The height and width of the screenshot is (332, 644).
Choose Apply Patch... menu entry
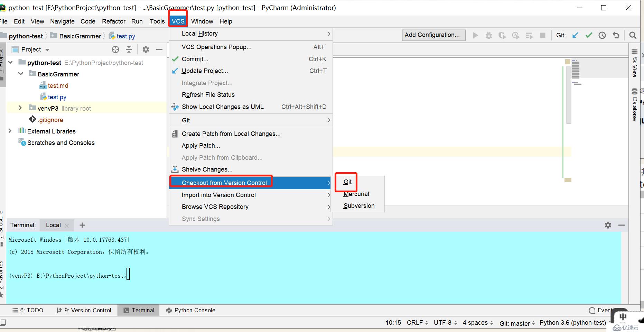(x=251, y=146)
